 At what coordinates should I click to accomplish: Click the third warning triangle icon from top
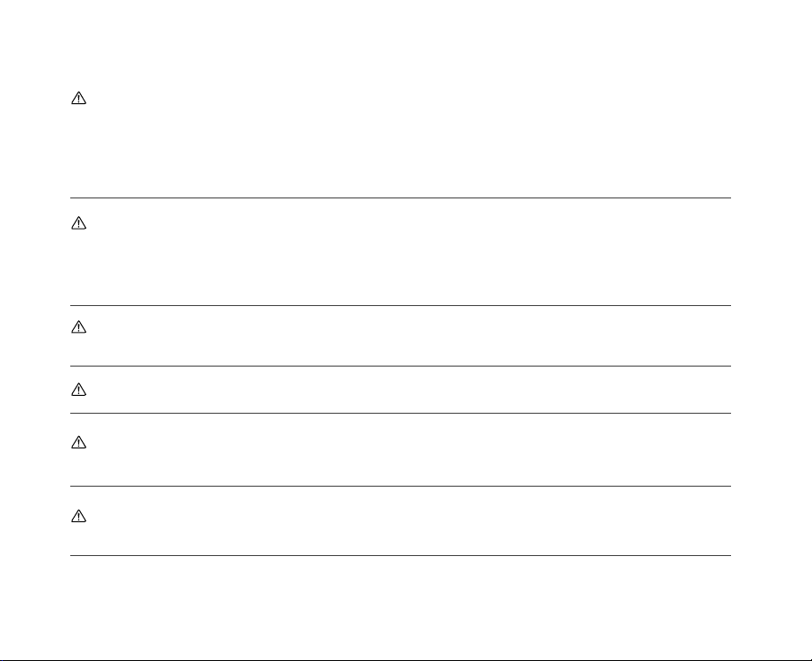pos(77,327)
